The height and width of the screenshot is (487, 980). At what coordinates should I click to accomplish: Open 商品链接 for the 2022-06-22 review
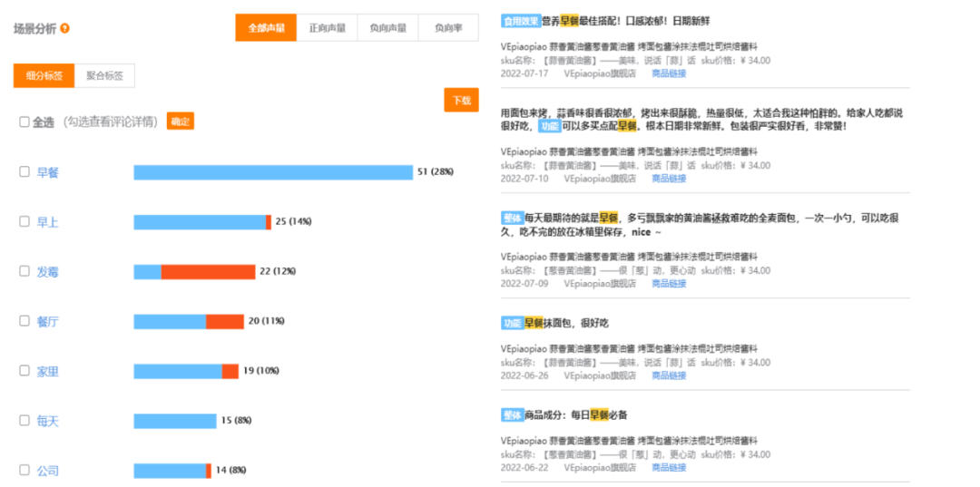[x=669, y=467]
